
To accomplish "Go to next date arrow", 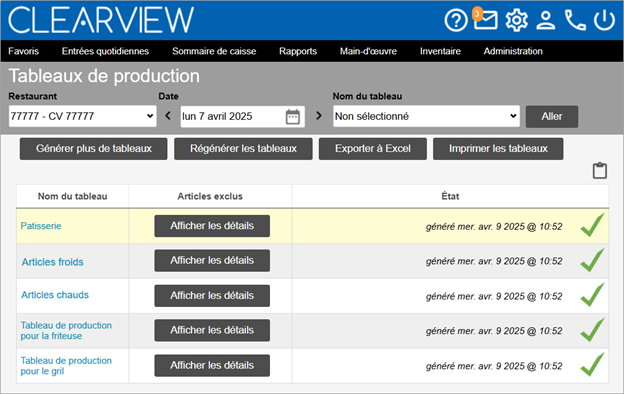I will tap(318, 116).
